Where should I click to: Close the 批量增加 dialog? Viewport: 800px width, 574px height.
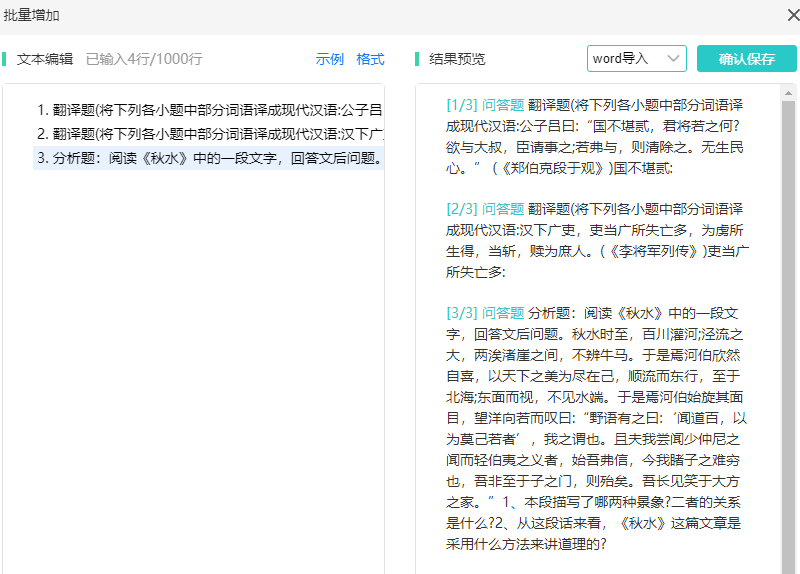(x=793, y=15)
